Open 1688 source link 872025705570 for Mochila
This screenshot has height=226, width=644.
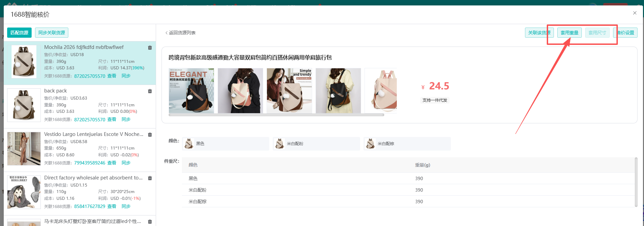coord(90,76)
